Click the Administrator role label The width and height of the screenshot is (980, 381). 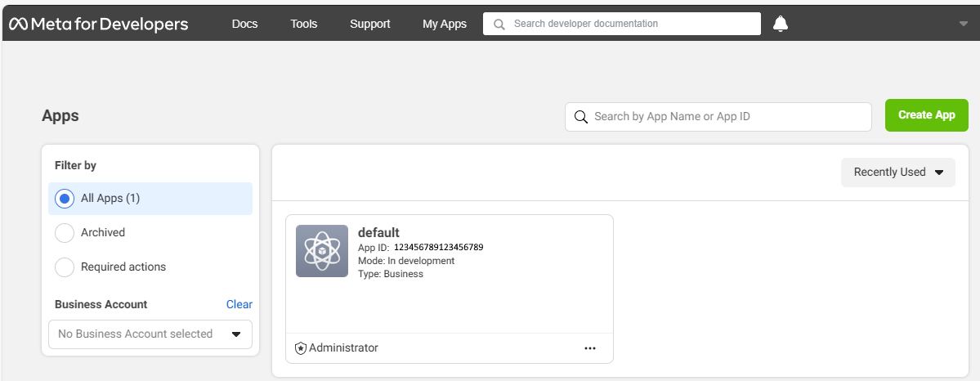344,347
